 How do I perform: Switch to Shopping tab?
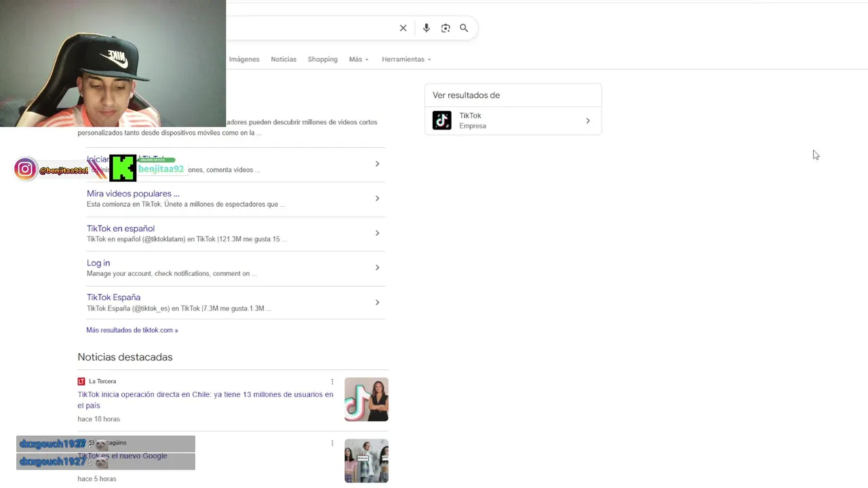[x=323, y=59]
